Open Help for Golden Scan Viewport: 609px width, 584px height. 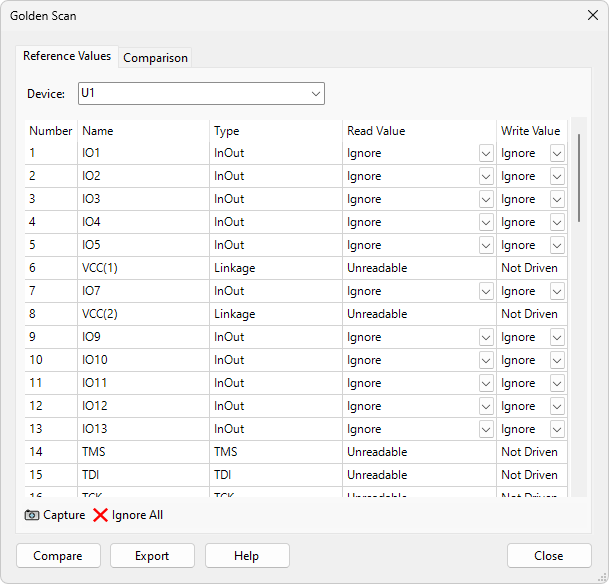(x=247, y=556)
